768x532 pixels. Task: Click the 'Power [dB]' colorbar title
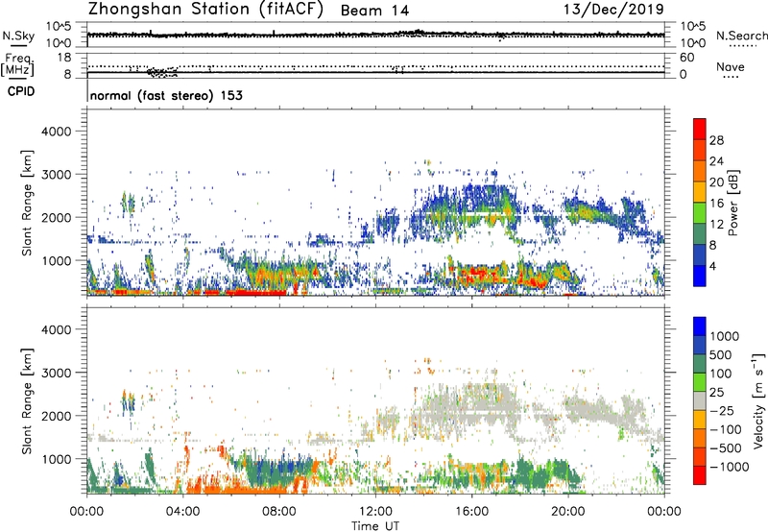[x=732, y=203]
